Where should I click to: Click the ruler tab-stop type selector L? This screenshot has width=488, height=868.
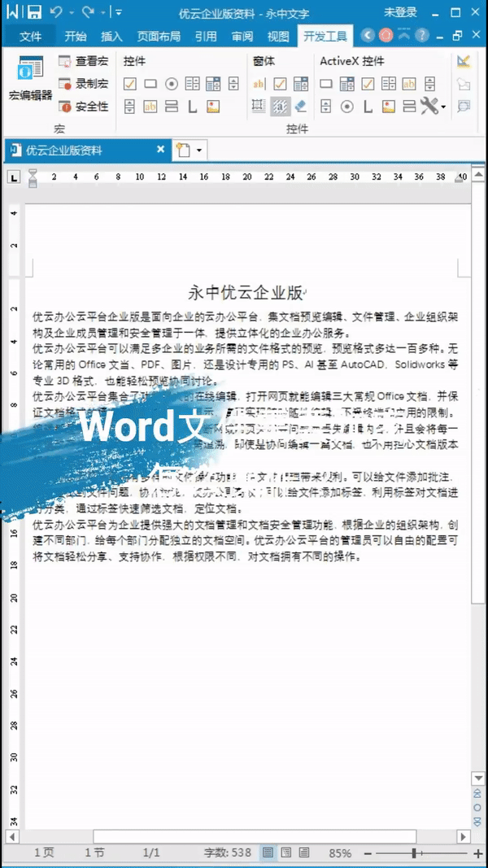pyautogui.click(x=15, y=177)
